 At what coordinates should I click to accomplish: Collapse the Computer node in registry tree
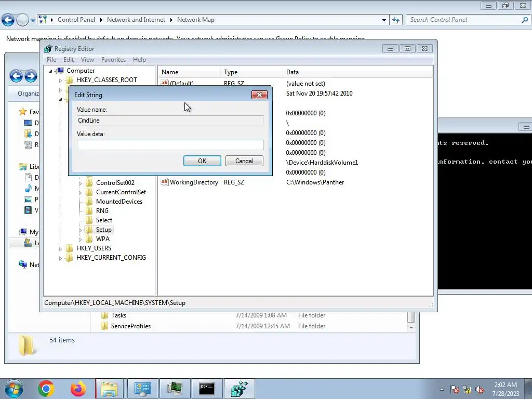[x=50, y=71]
